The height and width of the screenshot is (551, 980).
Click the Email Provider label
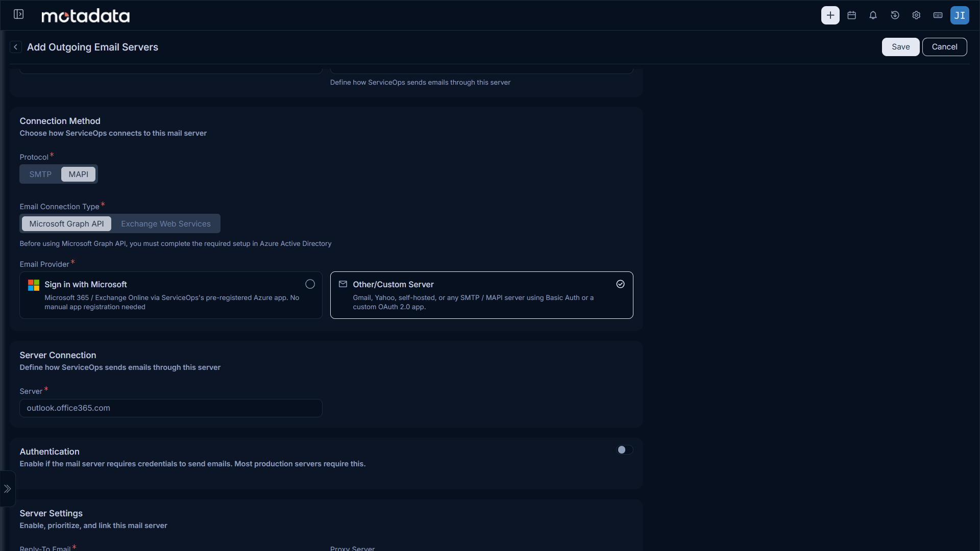44,264
